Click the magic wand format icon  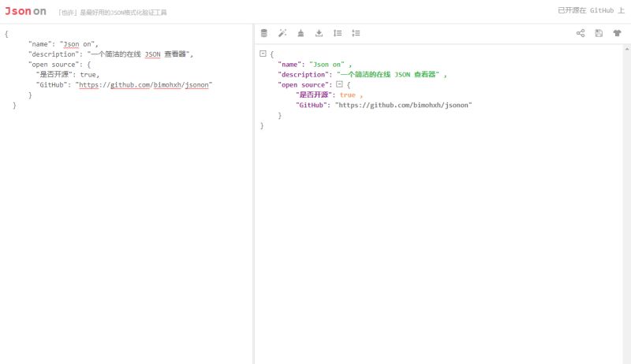tap(282, 33)
